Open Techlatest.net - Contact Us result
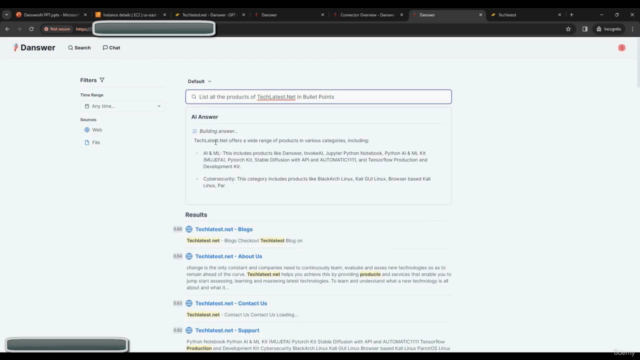 (x=231, y=303)
